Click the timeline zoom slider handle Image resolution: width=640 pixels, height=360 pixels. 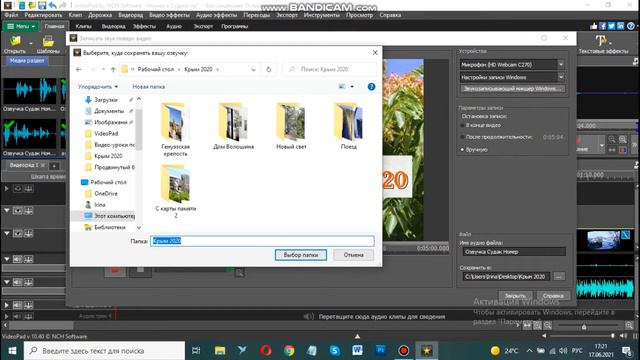584,327
